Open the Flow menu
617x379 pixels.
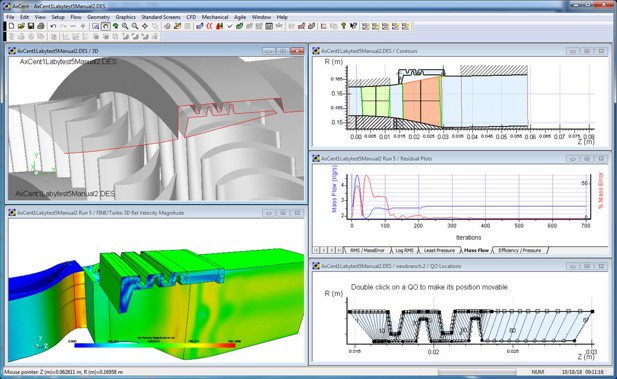pos(76,17)
